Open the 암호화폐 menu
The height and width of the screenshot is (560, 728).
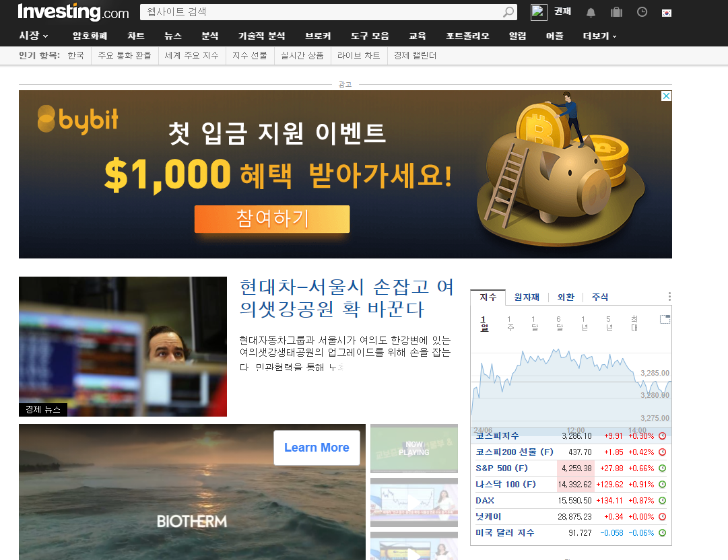[90, 36]
